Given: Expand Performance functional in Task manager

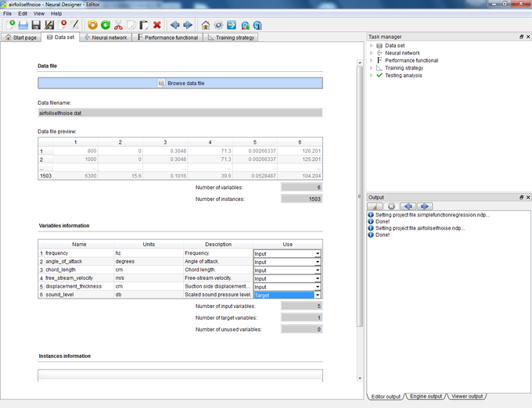Looking at the screenshot, I should point(371,60).
